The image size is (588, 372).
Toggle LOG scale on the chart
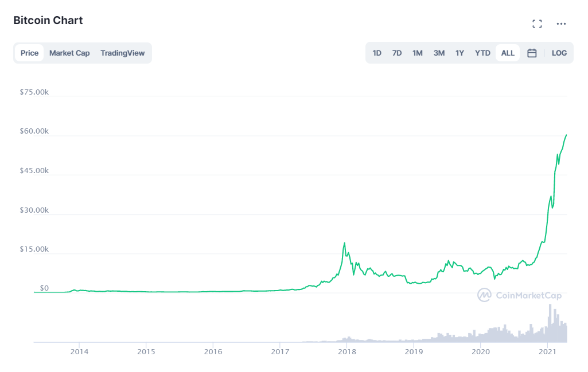click(x=559, y=53)
